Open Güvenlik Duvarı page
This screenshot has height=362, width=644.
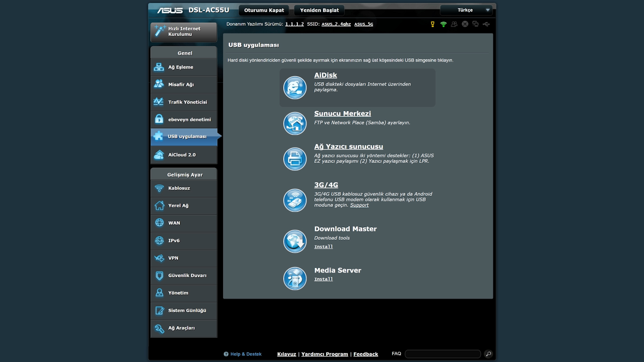coord(184,276)
